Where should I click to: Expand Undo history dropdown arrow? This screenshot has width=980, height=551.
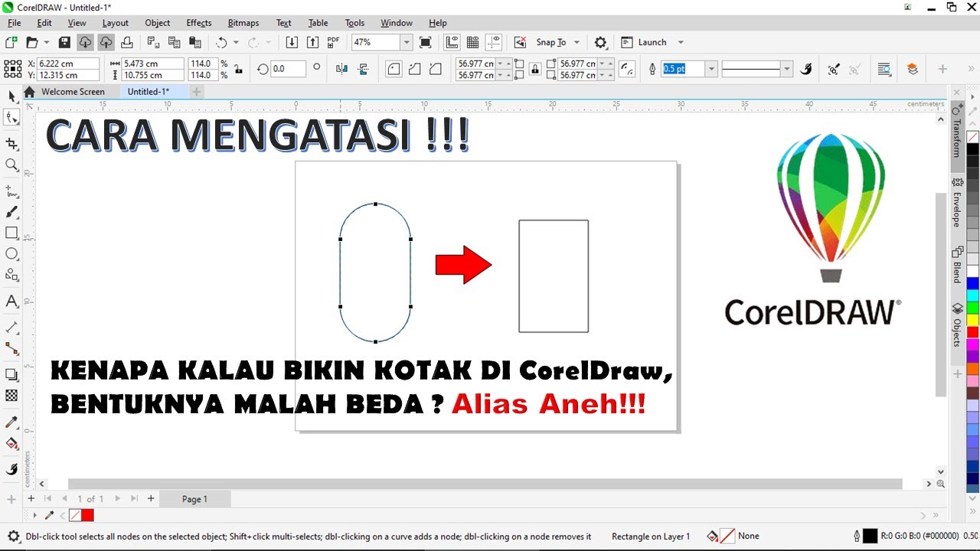[236, 42]
